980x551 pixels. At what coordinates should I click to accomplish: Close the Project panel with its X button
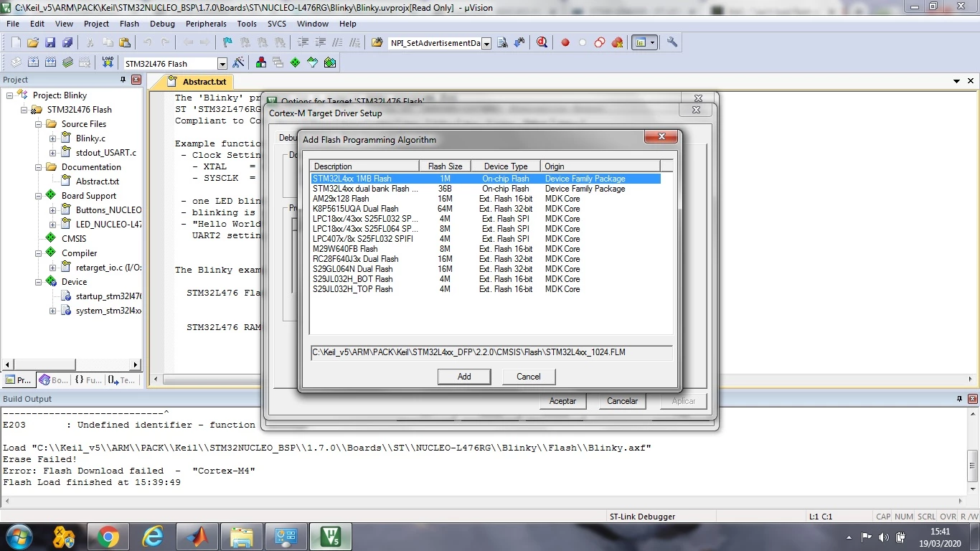click(x=136, y=80)
